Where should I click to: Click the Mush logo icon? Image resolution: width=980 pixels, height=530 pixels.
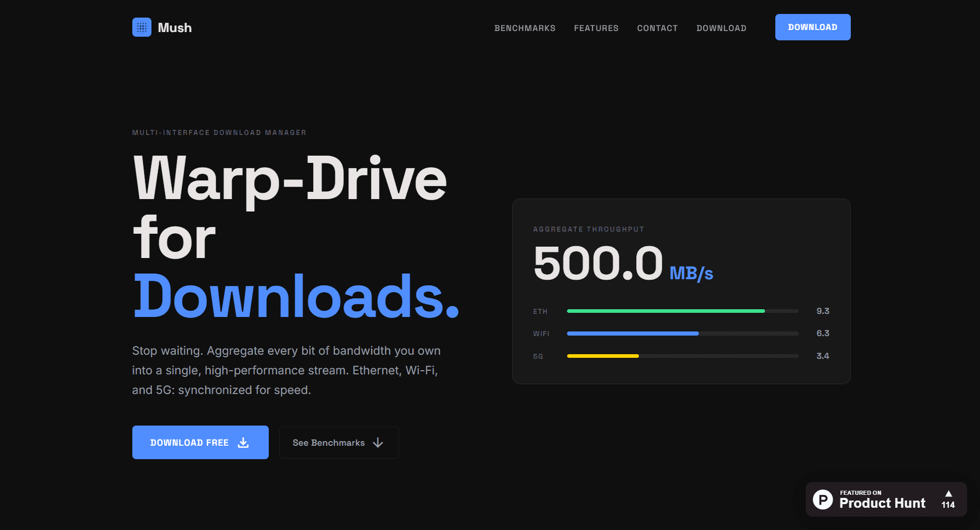tap(142, 27)
